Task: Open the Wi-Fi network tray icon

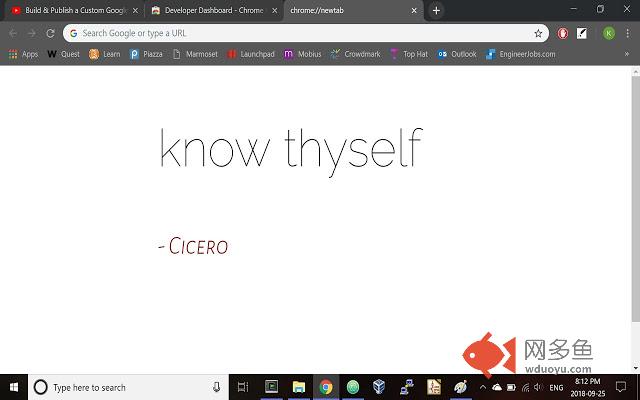Action: (525, 387)
